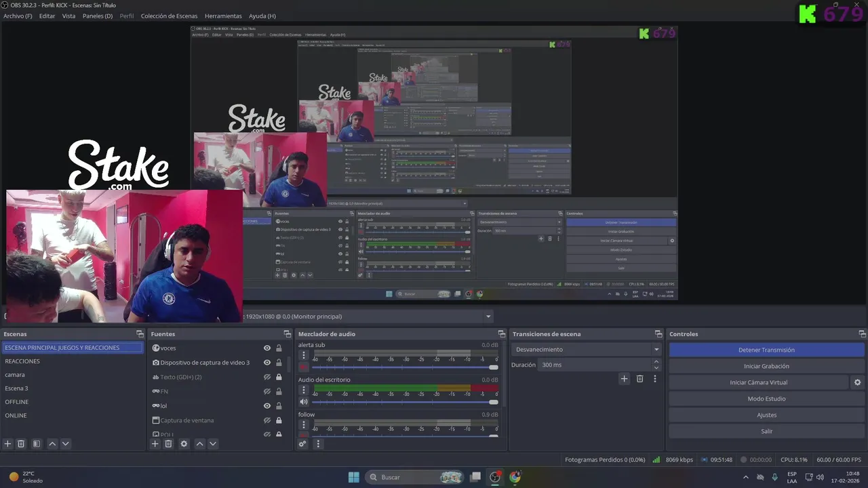This screenshot has width=868, height=488.
Task: Click Salir to exit OBS
Action: point(766,431)
